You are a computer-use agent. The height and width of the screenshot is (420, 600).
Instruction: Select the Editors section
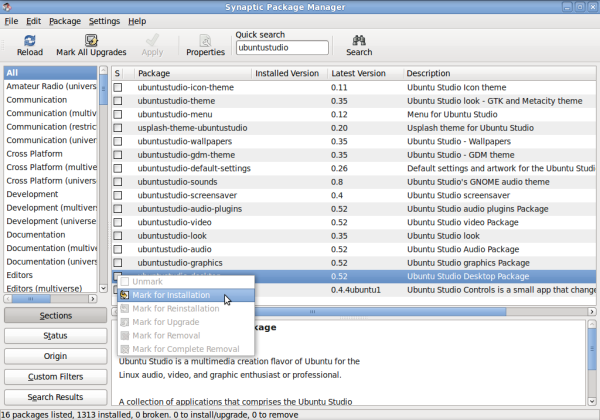point(50,275)
